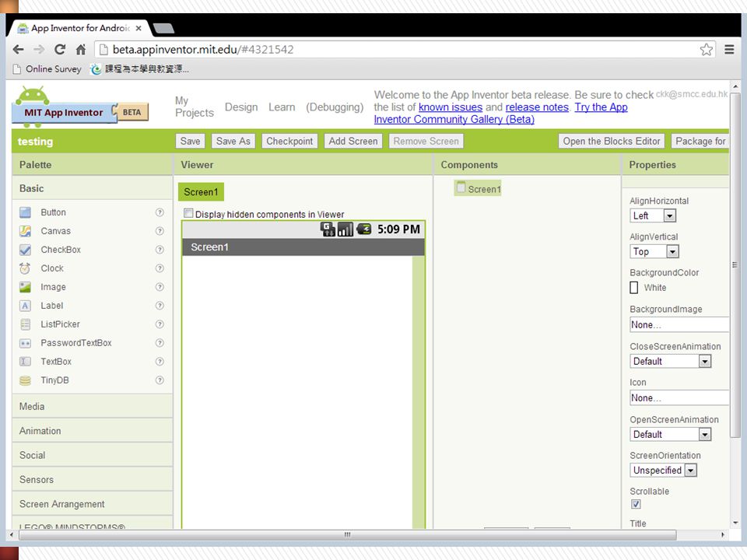The image size is (747, 560).
Task: Create a Checkpoint
Action: pyautogui.click(x=289, y=141)
